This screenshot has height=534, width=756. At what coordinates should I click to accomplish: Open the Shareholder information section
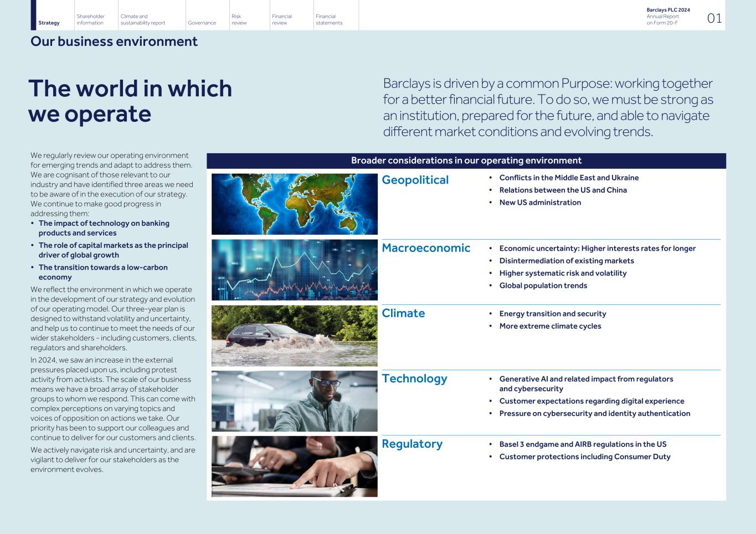91,19
